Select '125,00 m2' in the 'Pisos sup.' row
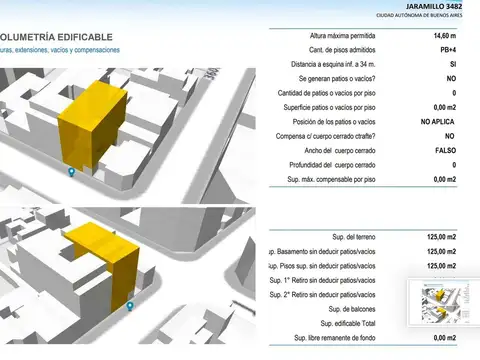 click(x=442, y=266)
